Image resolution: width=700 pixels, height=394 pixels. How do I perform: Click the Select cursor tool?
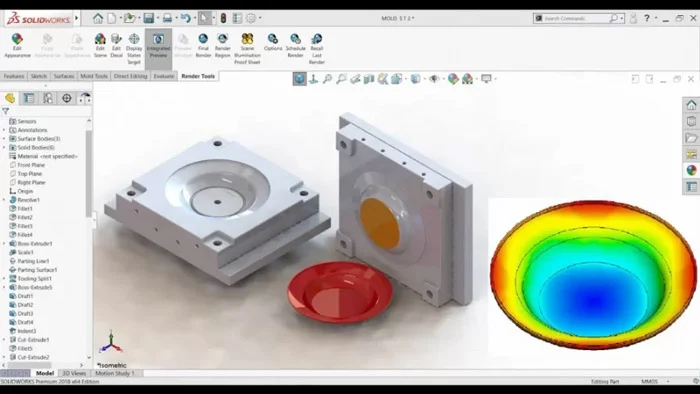click(x=204, y=18)
